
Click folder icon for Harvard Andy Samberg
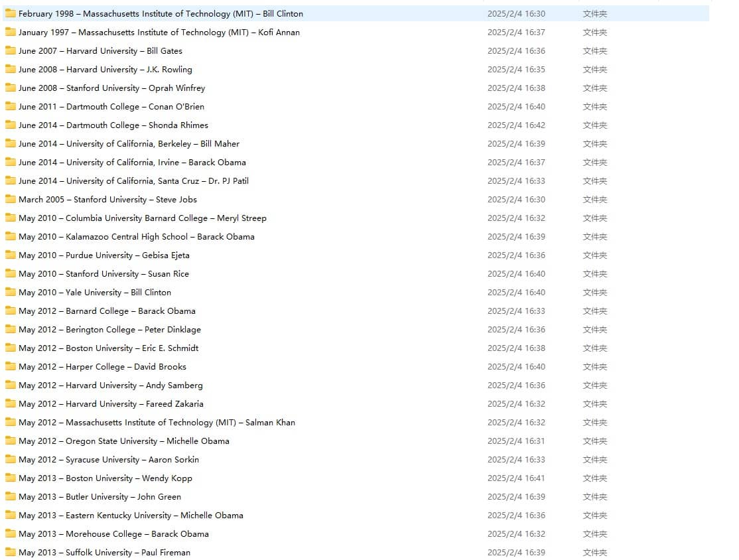[11, 385]
